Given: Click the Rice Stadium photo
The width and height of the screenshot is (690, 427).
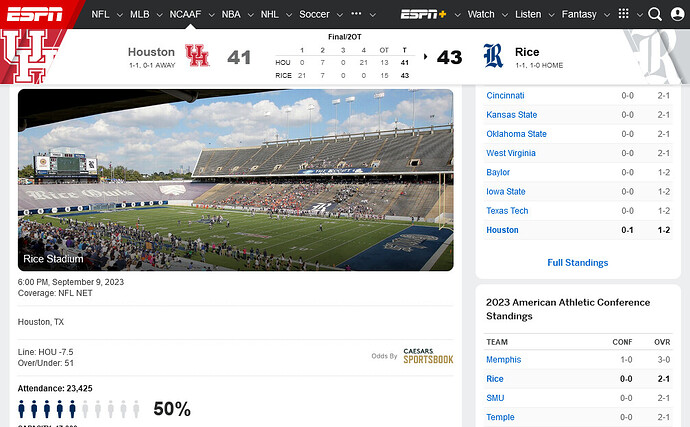Looking at the screenshot, I should point(235,180).
